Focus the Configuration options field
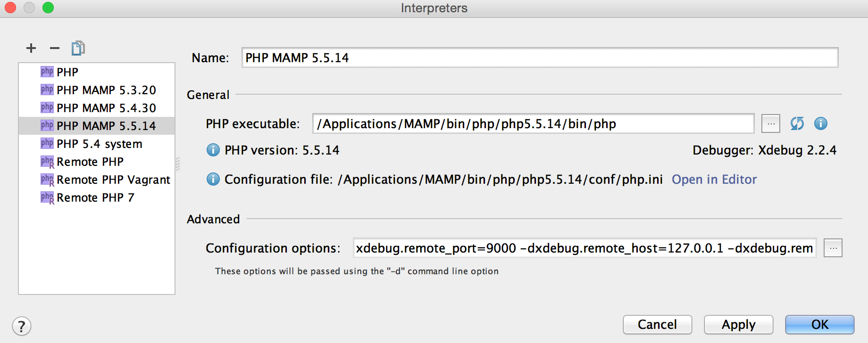 (584, 248)
